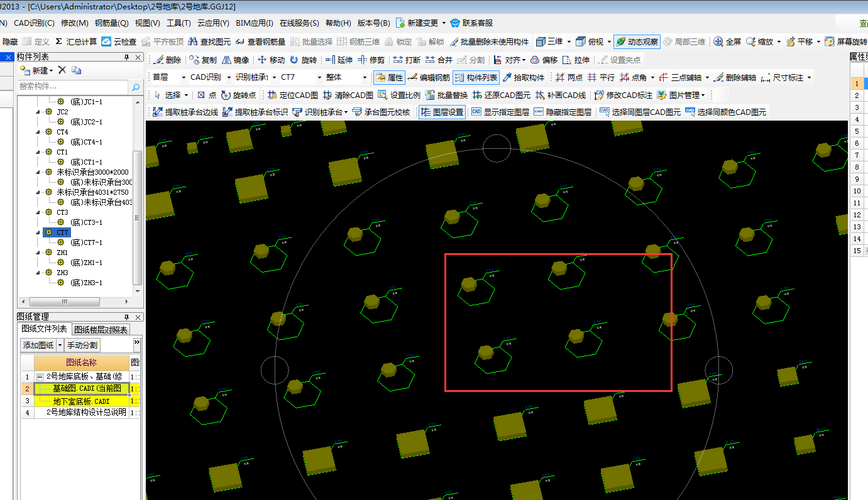Select the 修剪 trim tool

pyautogui.click(x=371, y=60)
